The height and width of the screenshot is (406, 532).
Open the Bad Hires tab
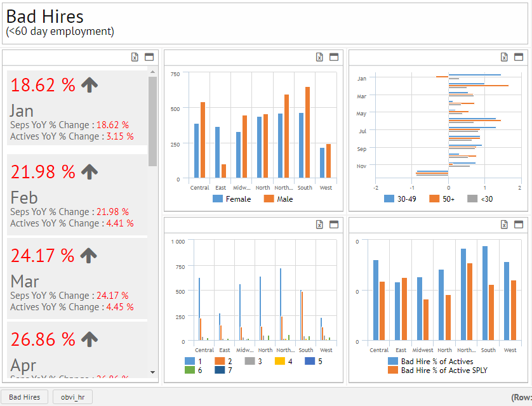[x=25, y=397]
